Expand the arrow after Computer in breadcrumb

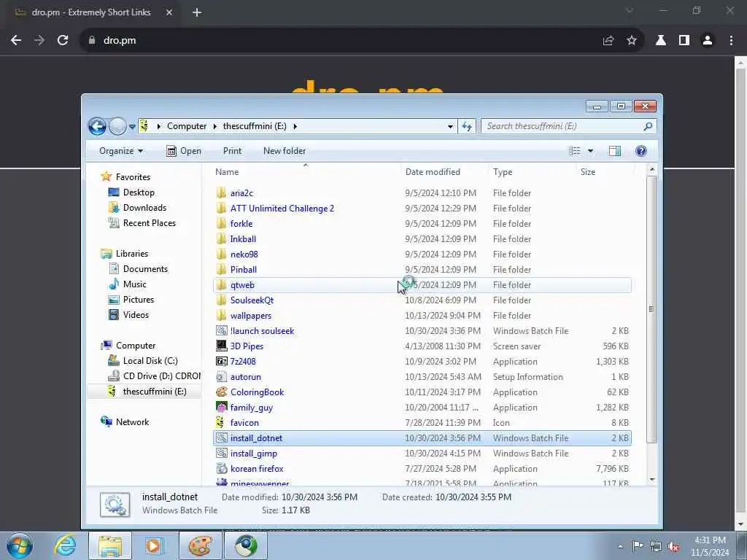coord(215,126)
